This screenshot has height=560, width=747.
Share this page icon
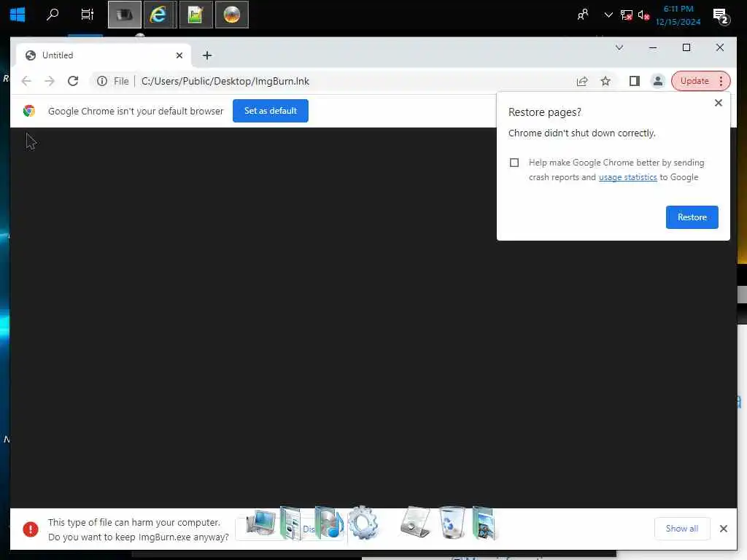tap(582, 82)
